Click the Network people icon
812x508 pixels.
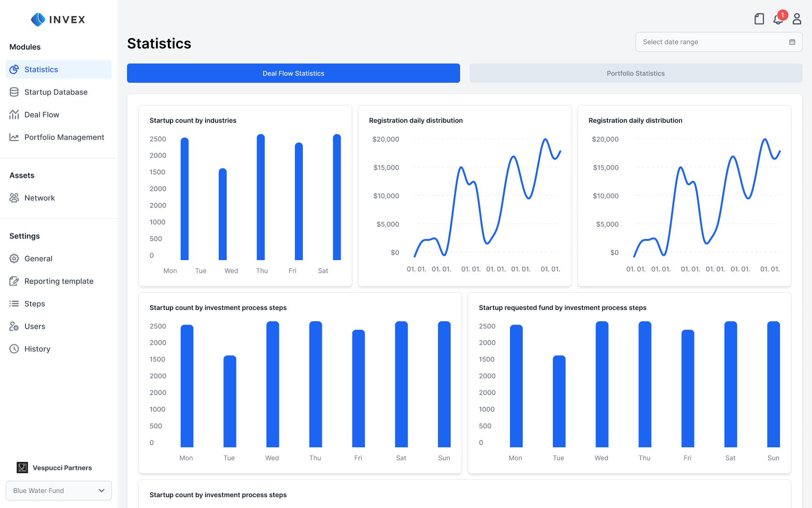coord(14,198)
